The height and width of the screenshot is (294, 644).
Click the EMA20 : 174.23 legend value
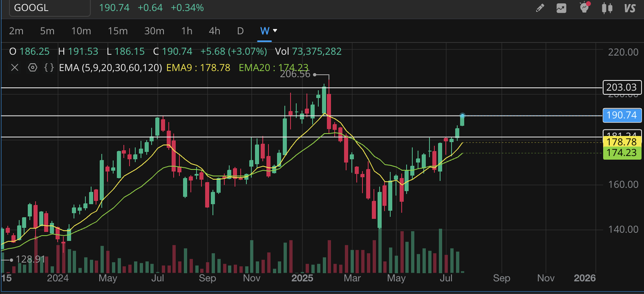tap(274, 68)
